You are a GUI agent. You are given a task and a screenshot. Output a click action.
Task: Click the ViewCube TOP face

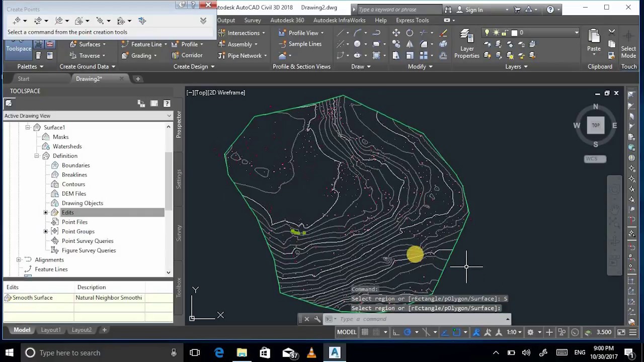(596, 125)
